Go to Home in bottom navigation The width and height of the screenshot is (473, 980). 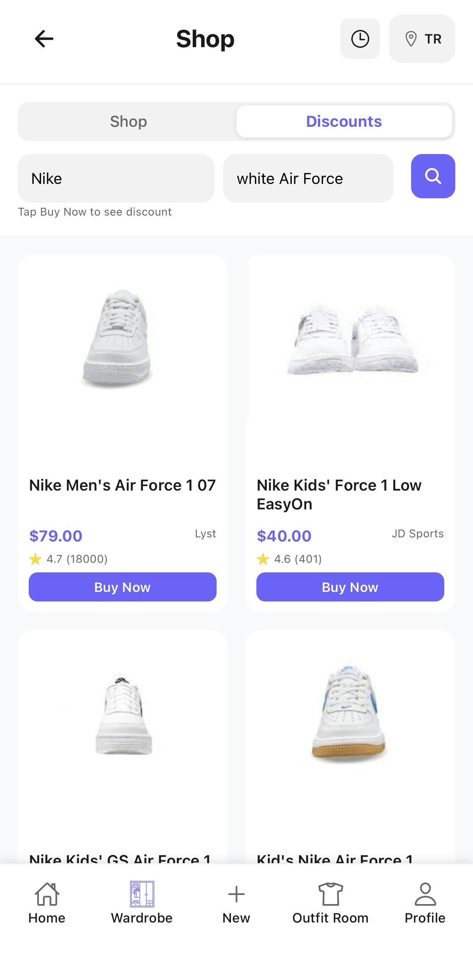click(x=47, y=902)
